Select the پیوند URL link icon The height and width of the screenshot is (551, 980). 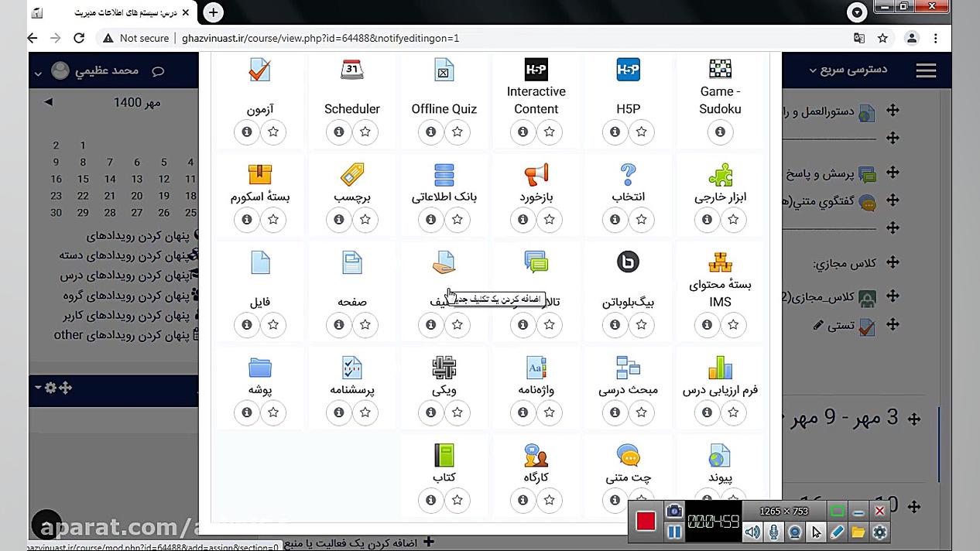coord(720,455)
